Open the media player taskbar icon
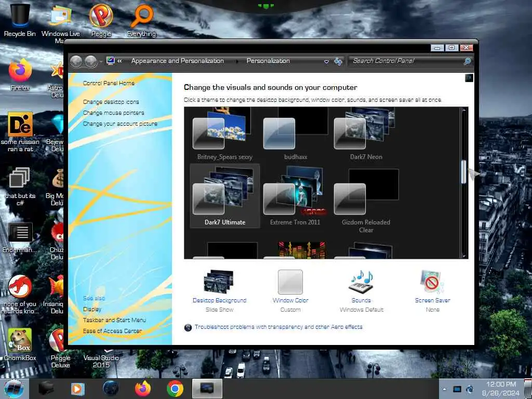The width and height of the screenshot is (532, 399). pyautogui.click(x=78, y=389)
